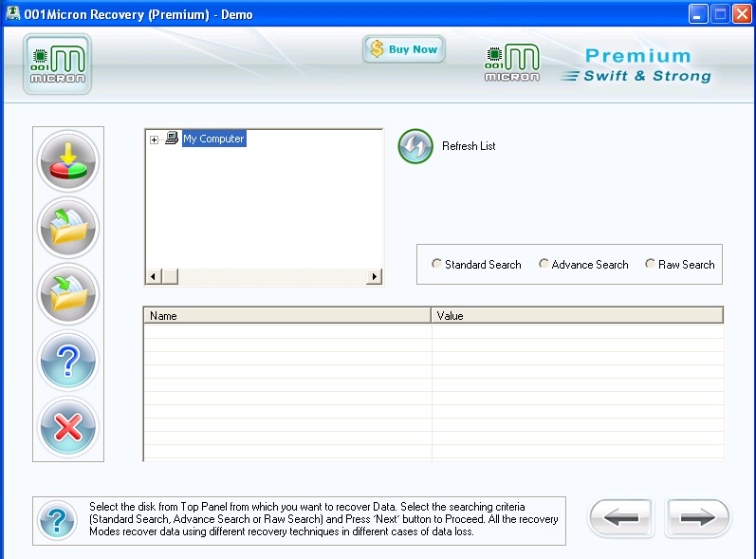Click the Refresh List circular arrows icon
This screenshot has height=559, width=756.
coord(415,146)
